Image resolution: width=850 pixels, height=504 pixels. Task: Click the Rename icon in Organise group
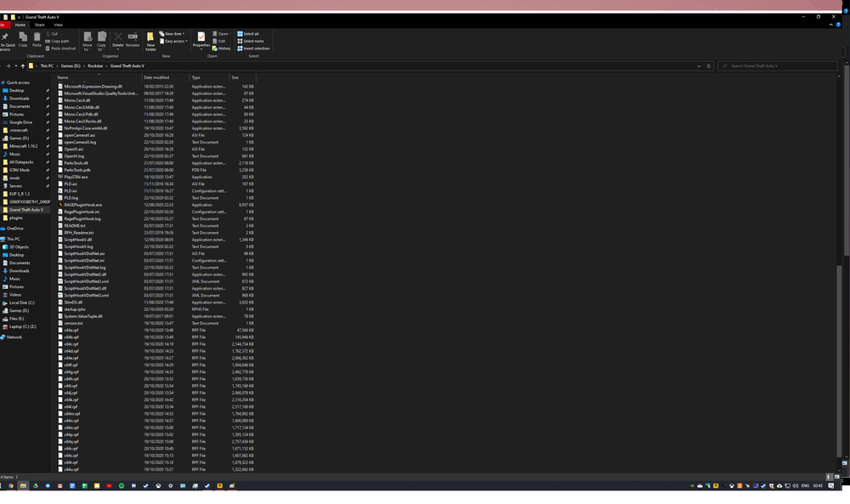point(133,37)
